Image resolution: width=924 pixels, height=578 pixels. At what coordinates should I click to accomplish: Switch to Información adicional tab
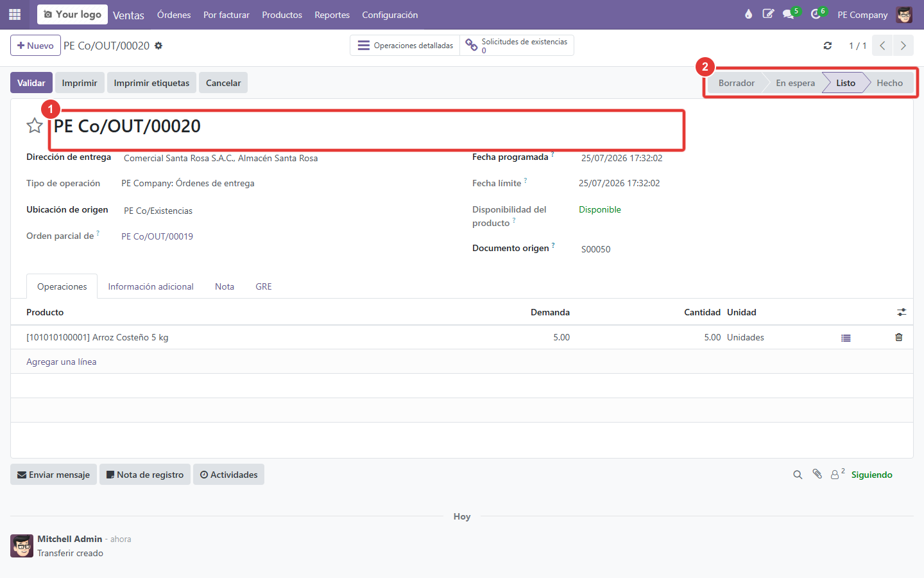[x=151, y=286]
